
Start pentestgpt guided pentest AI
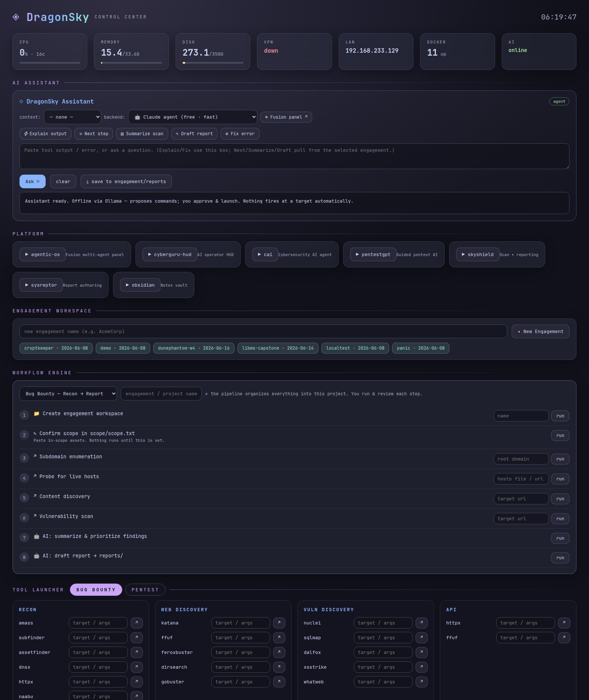point(373,254)
